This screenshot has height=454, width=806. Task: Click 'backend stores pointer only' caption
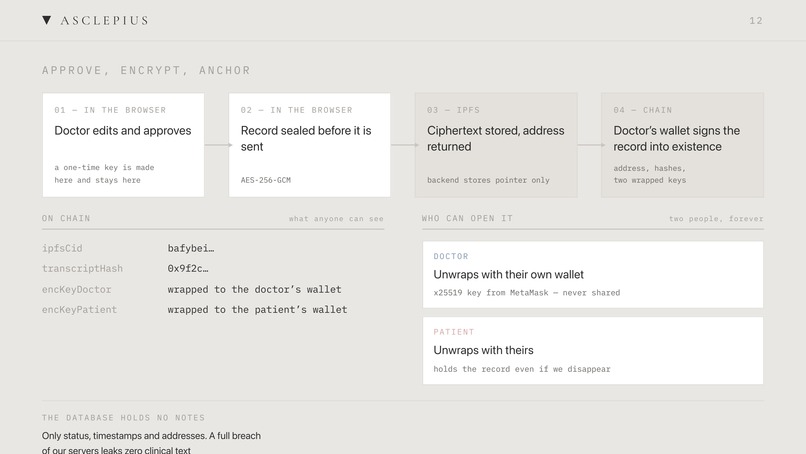488,180
